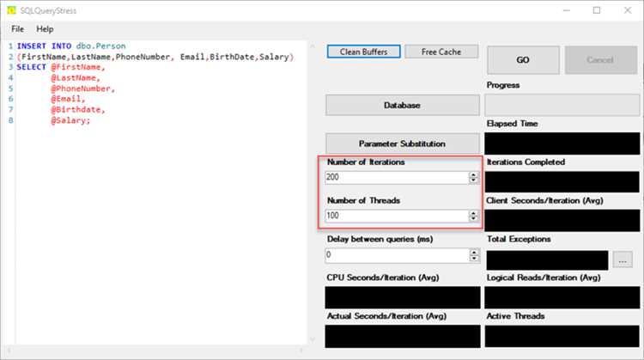The width and height of the screenshot is (644, 360).
Task: Click the Progress bar area
Action: (562, 105)
